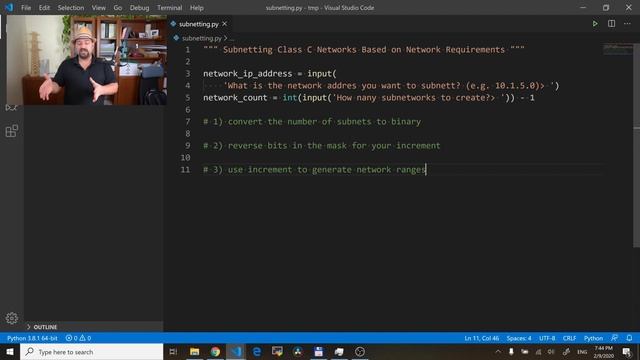Viewport: 640px width, 360px height.
Task: Open Task View on the taskbar
Action: click(x=173, y=351)
